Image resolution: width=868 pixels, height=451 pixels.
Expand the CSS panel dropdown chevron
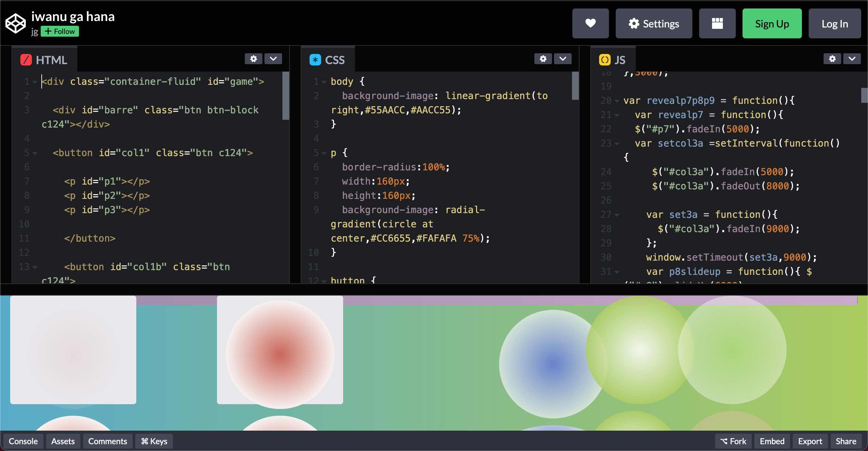[x=563, y=59]
